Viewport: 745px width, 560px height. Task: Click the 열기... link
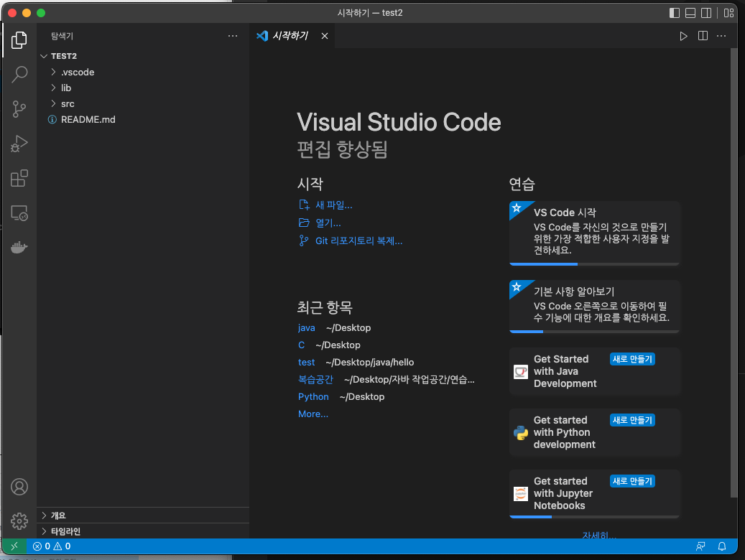pos(328,223)
